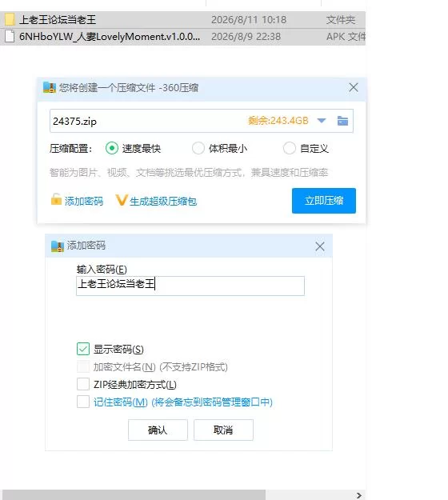Viewport: 448px width, 500px height.
Task: Close the 添加密码 dialog
Action: click(x=320, y=246)
